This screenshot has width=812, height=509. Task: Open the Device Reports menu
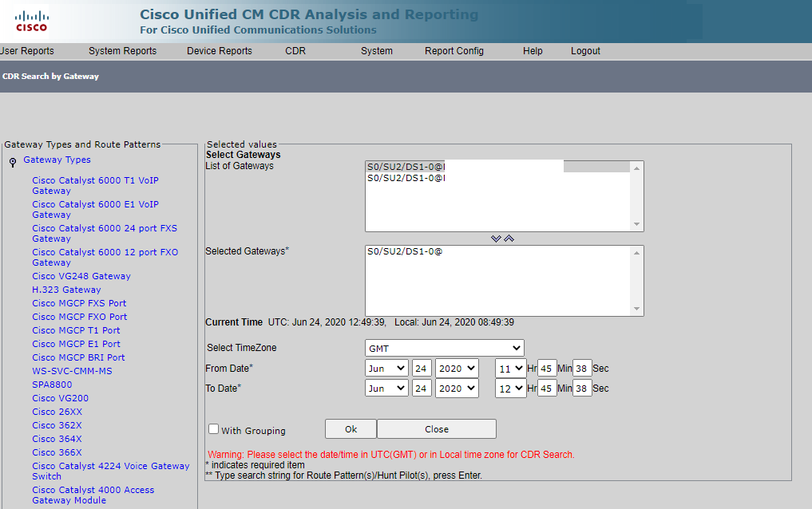[219, 50]
